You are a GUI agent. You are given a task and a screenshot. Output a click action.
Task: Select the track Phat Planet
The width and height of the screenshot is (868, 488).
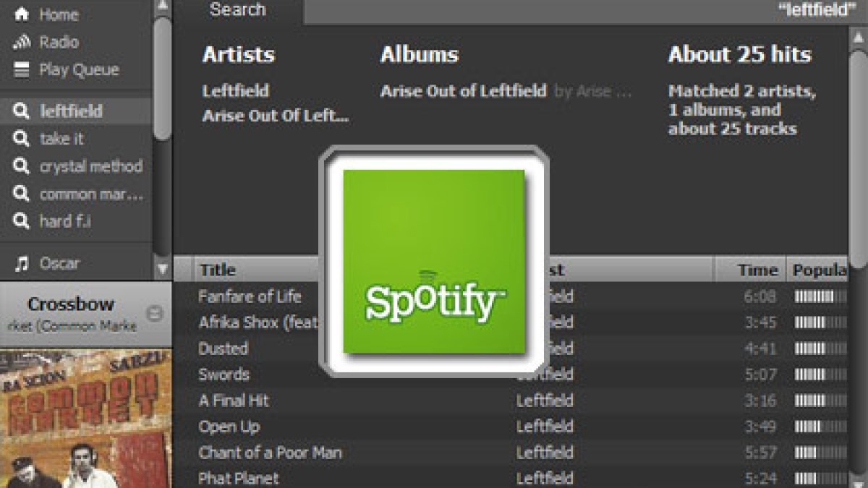[x=239, y=479]
